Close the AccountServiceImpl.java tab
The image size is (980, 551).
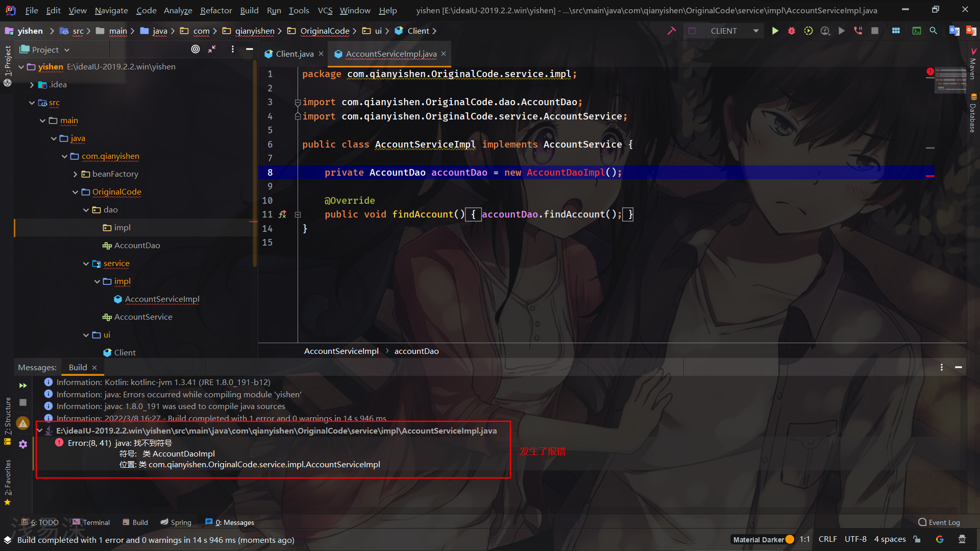444,54
